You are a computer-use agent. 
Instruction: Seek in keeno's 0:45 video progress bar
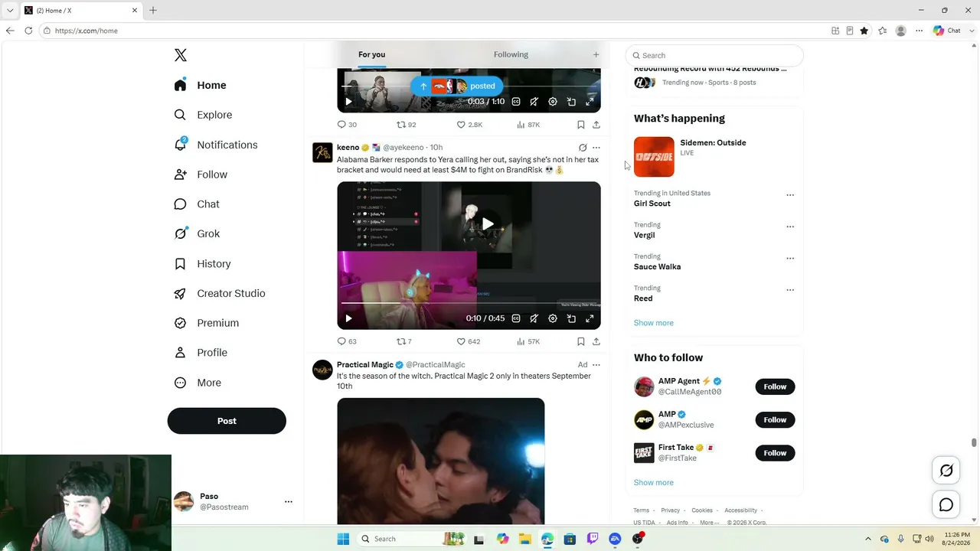[x=469, y=304]
